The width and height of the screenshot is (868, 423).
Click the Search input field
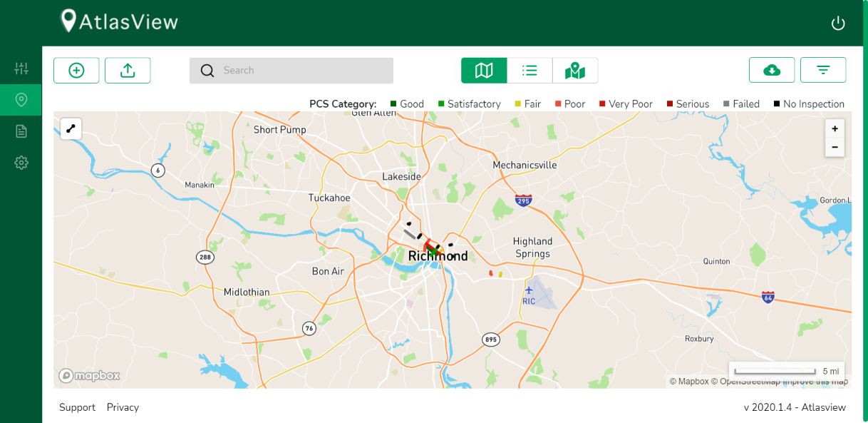point(291,70)
